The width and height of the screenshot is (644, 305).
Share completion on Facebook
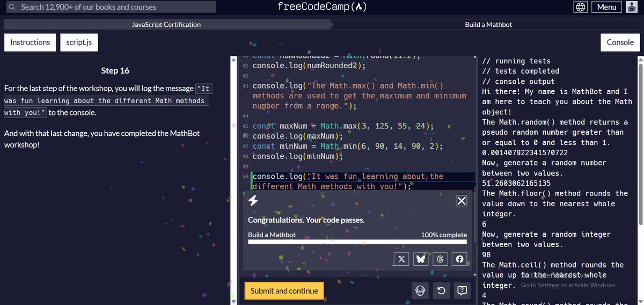[x=459, y=259]
